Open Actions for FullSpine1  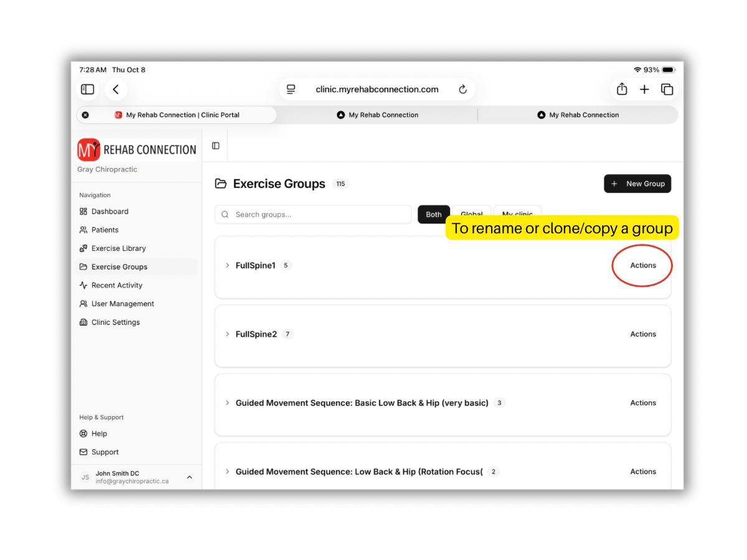click(x=643, y=266)
